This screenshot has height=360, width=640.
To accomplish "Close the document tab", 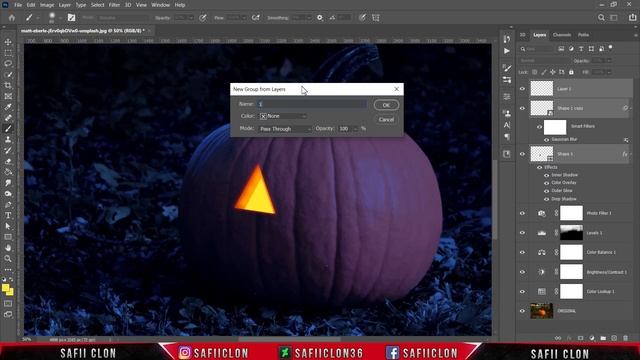I will [x=149, y=31].
